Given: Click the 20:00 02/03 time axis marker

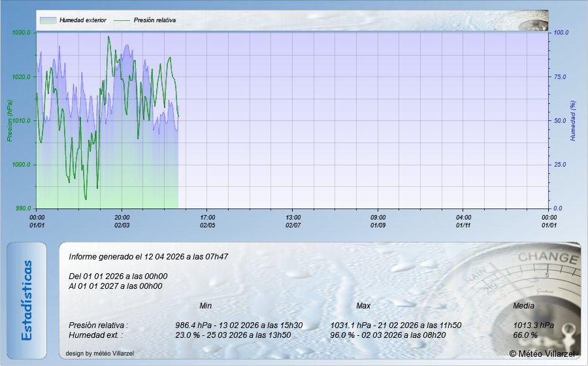Looking at the screenshot, I should [122, 221].
